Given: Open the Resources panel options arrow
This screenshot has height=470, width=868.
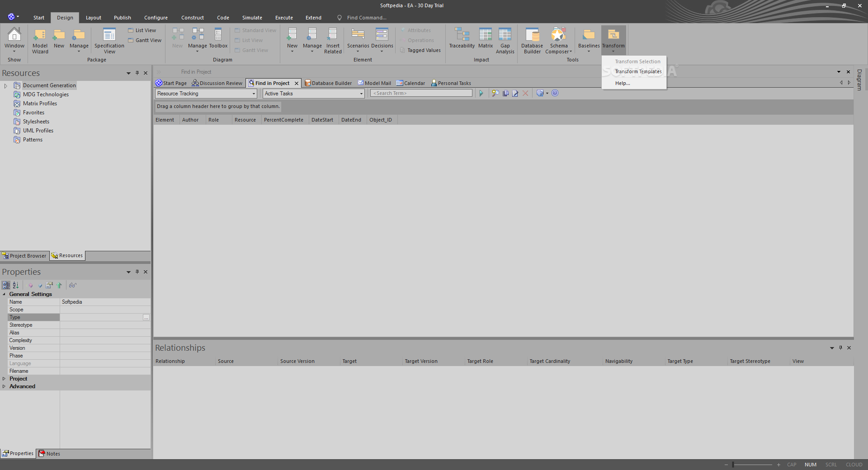Looking at the screenshot, I should [x=128, y=73].
